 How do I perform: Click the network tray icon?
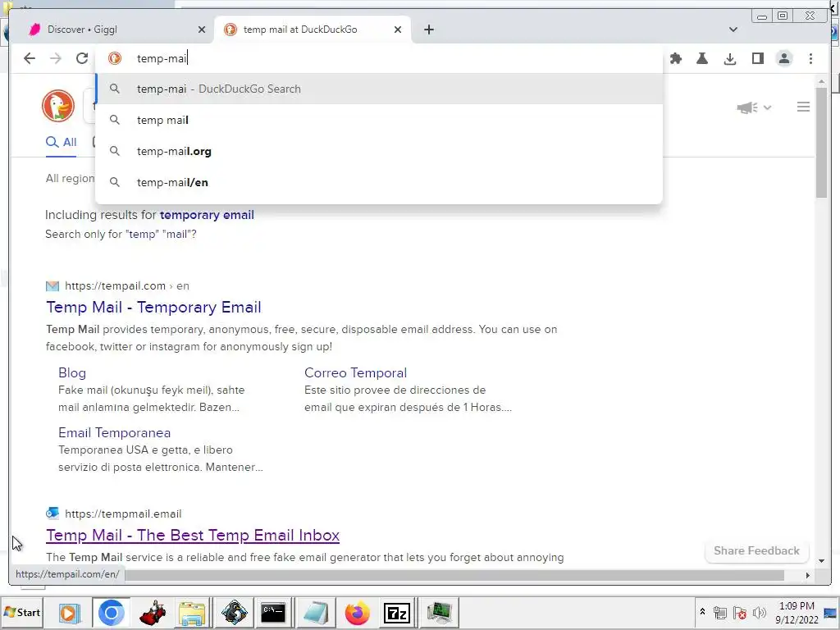coord(720,612)
